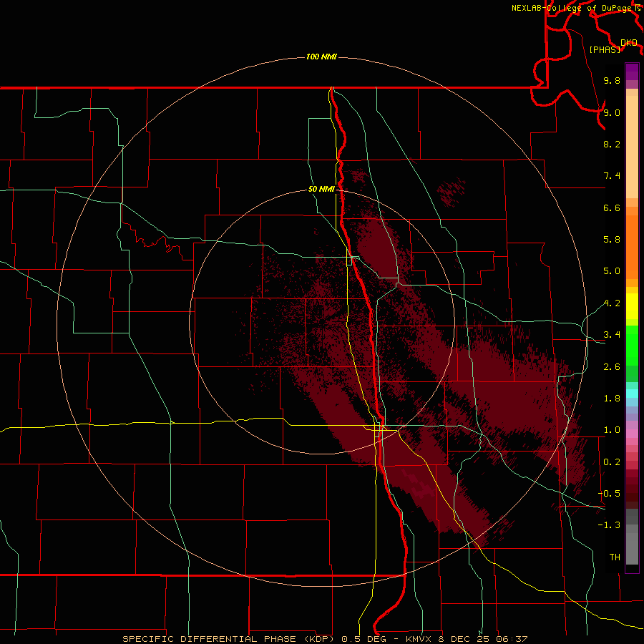Image resolution: width=644 pixels, height=644 pixels.
Task: Click the 5.8 scale value
Action: click(x=612, y=240)
